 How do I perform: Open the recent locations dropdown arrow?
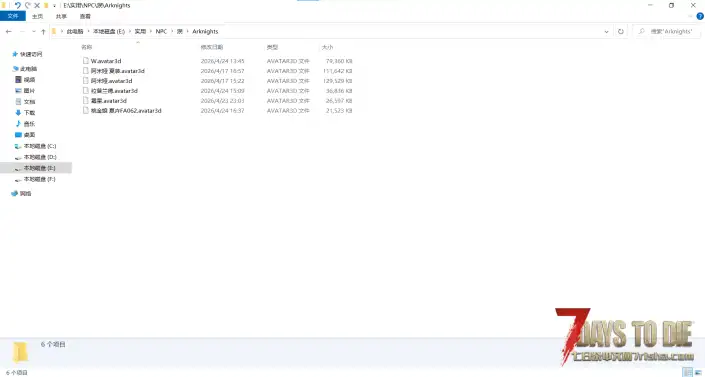point(33,31)
